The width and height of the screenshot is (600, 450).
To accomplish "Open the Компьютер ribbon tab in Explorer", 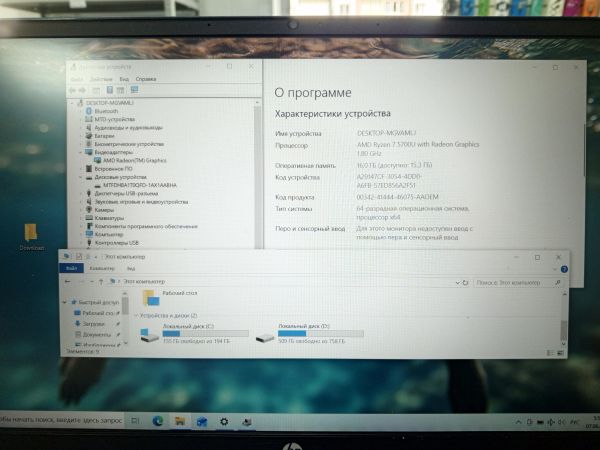I will pyautogui.click(x=102, y=268).
